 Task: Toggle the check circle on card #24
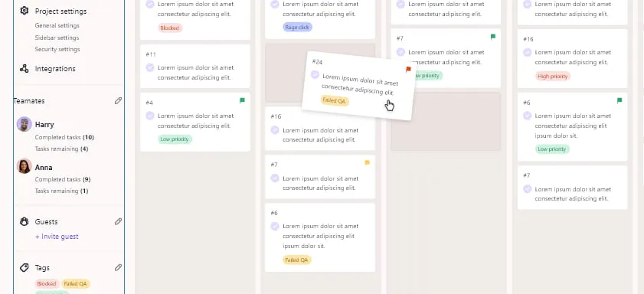315,75
